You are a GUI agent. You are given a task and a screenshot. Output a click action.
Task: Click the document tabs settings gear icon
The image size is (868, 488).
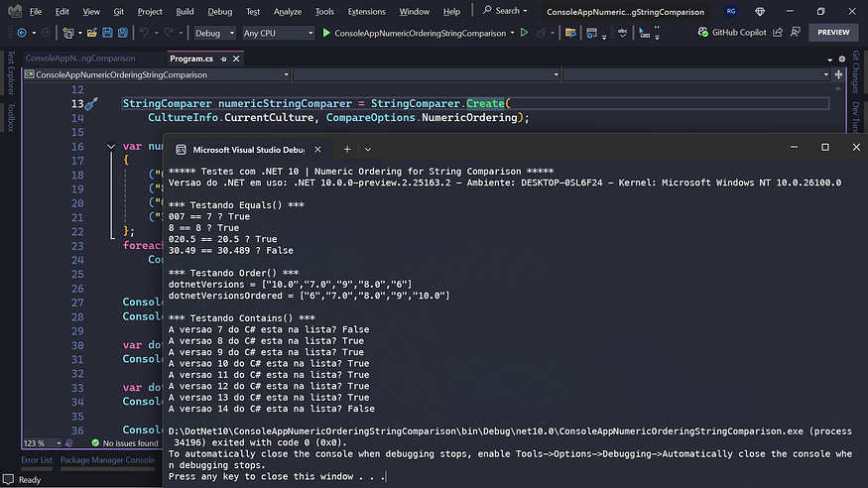[842, 59]
